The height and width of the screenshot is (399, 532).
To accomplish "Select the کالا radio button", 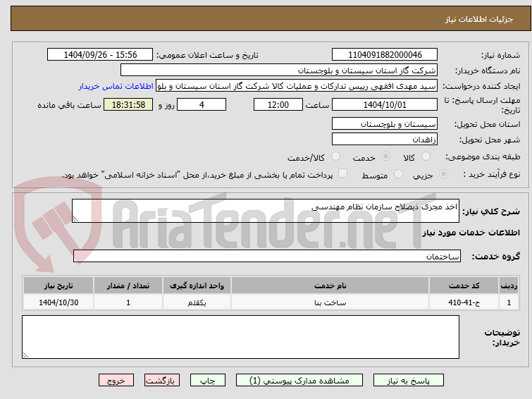I will 426,156.
